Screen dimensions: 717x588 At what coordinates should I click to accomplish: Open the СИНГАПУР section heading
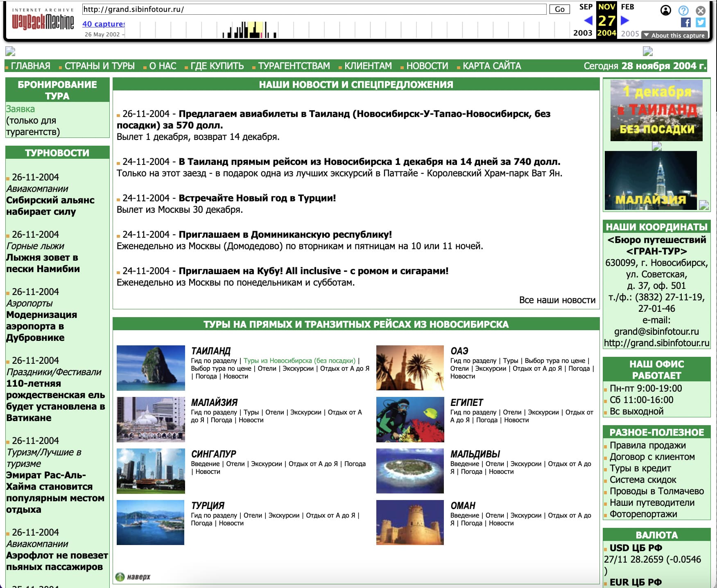click(213, 454)
